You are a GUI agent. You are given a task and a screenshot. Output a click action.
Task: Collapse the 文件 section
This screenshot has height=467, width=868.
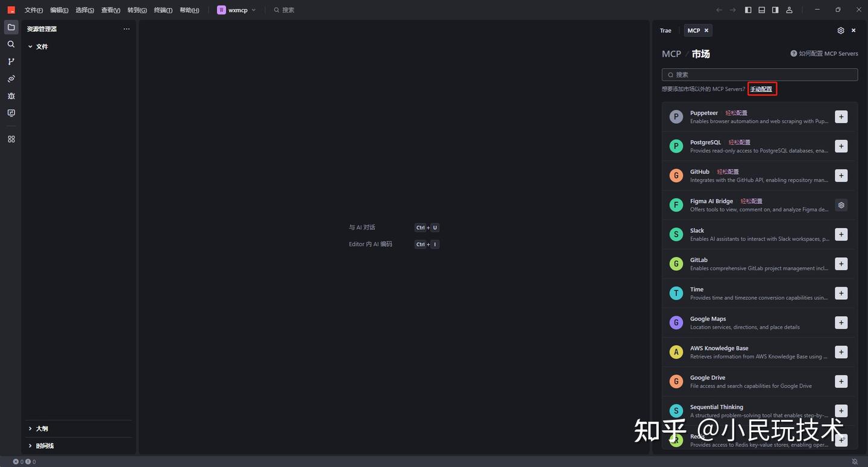[x=41, y=46]
